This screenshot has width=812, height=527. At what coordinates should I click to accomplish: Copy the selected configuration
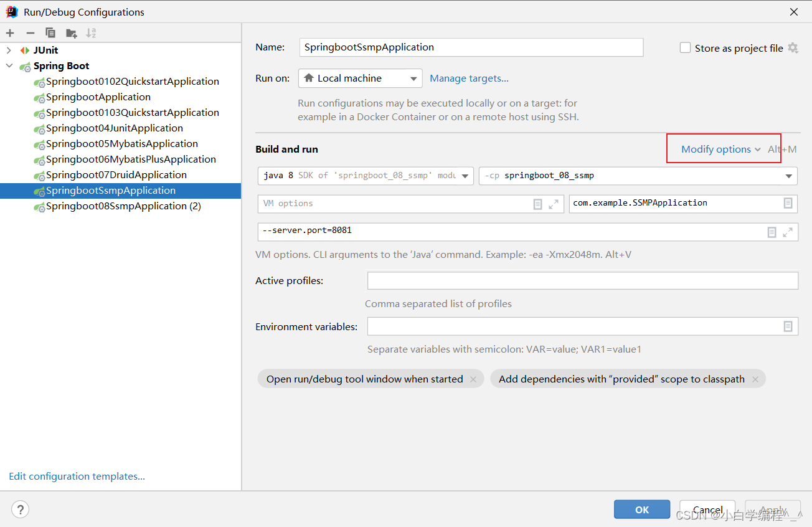tap(50, 33)
